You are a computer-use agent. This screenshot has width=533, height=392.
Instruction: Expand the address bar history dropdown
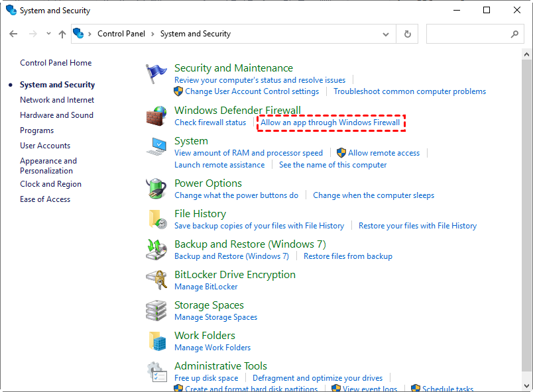tap(385, 34)
